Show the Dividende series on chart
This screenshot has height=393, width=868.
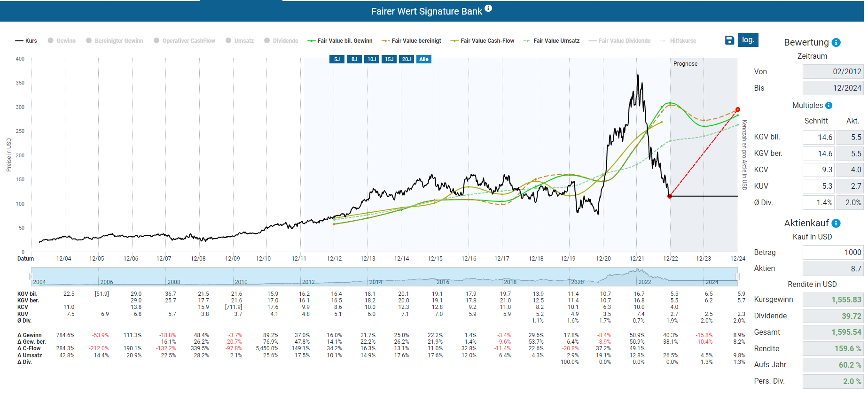(x=281, y=41)
